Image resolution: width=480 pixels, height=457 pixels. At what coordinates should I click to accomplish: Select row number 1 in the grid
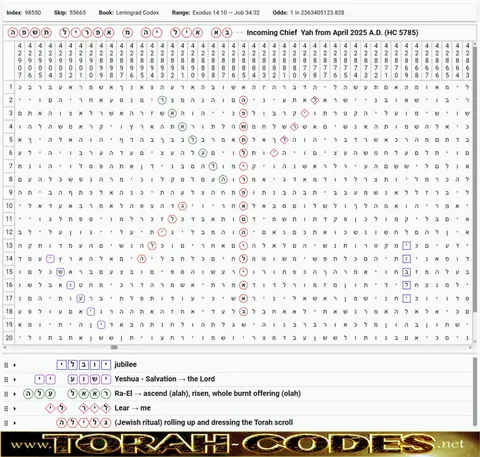pos(10,87)
